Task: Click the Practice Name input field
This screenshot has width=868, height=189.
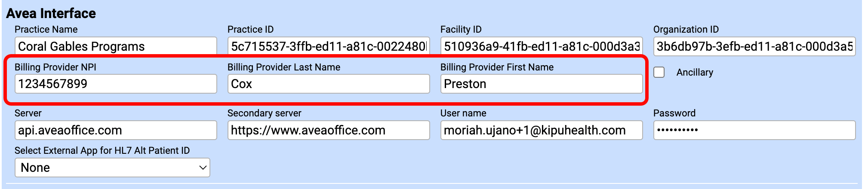Action: point(115,46)
